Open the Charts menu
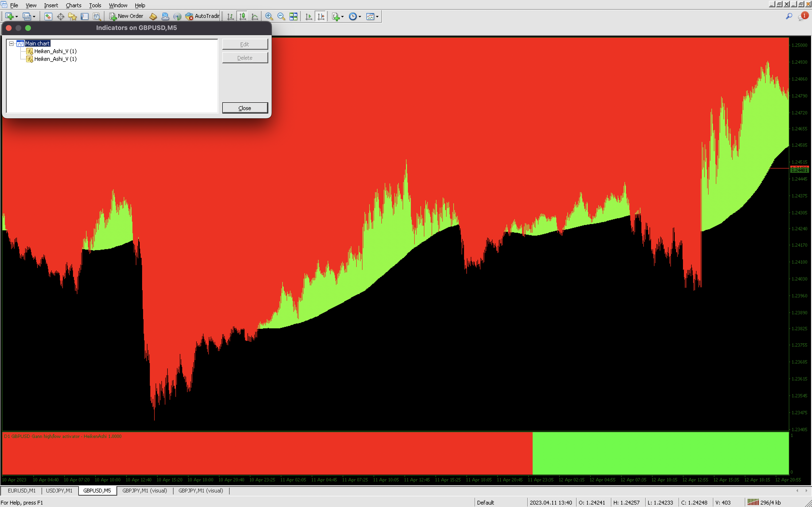812x507 pixels. click(73, 5)
